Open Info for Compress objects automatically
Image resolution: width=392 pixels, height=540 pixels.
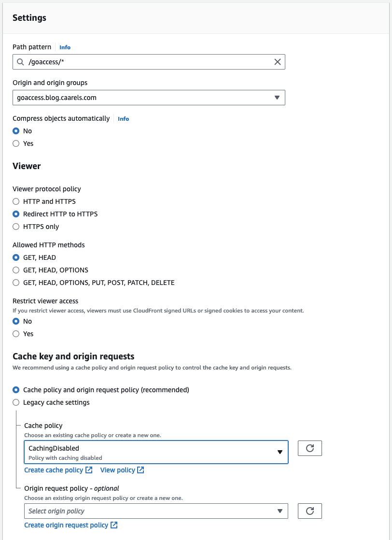[123, 119]
